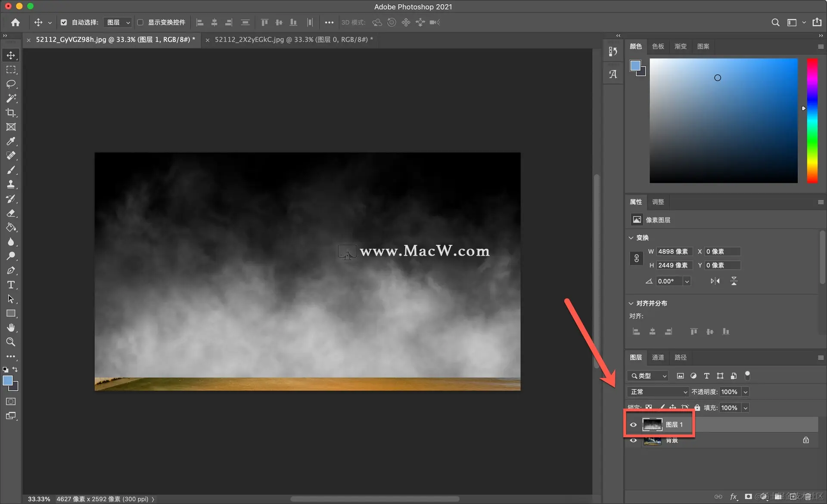
Task: Select the Lasso tool
Action: (11, 84)
